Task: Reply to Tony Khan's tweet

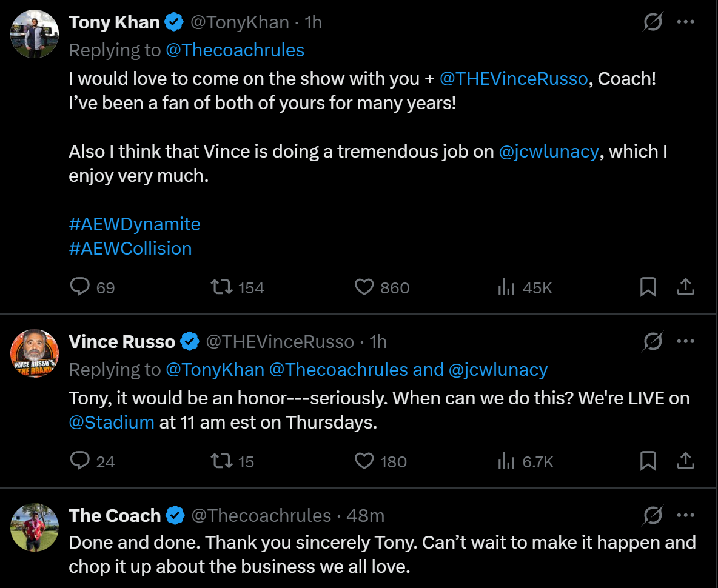Action: coord(80,286)
